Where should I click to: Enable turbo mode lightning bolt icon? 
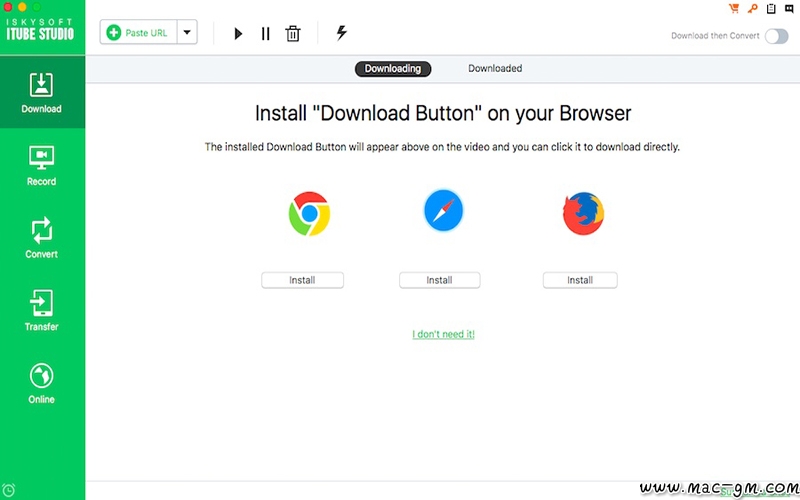pos(341,33)
